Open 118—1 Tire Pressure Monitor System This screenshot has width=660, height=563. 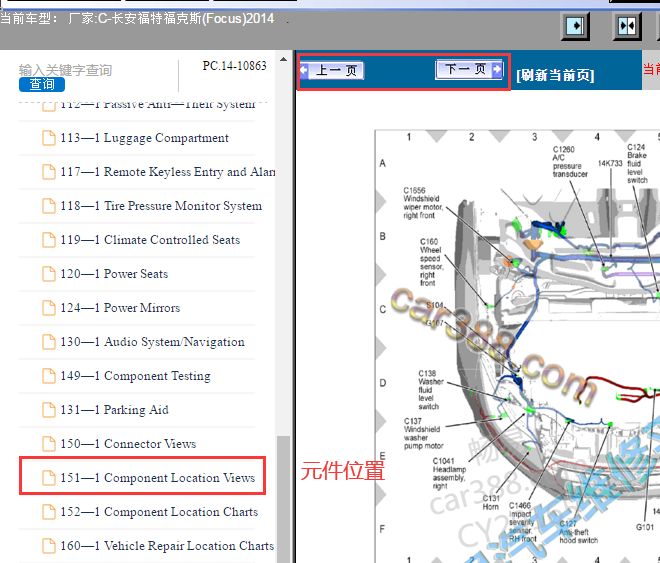161,206
